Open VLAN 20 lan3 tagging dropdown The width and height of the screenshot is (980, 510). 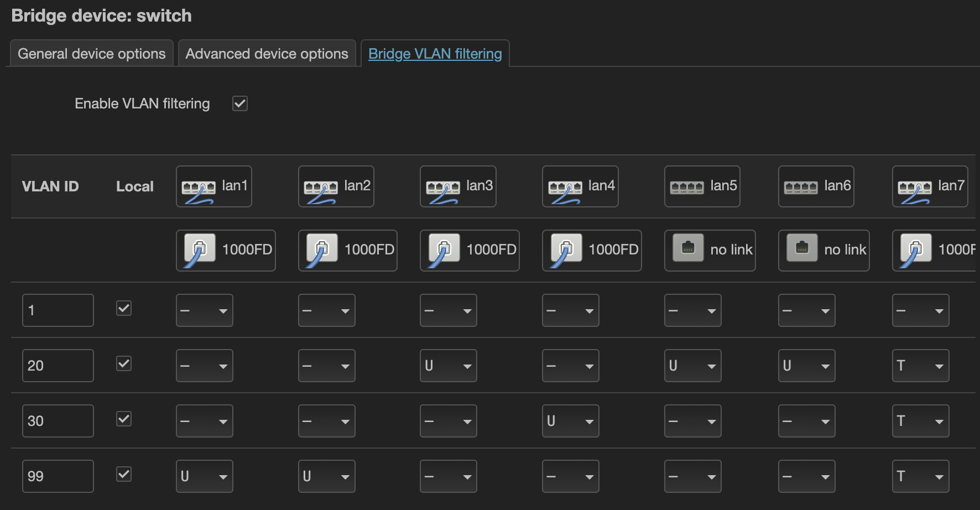pos(448,366)
